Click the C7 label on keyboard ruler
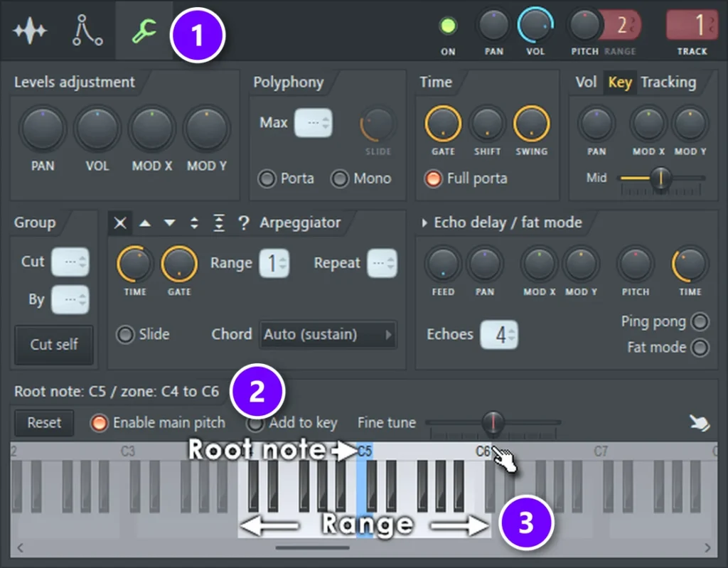Screen dimensions: 728x568 (600, 451)
